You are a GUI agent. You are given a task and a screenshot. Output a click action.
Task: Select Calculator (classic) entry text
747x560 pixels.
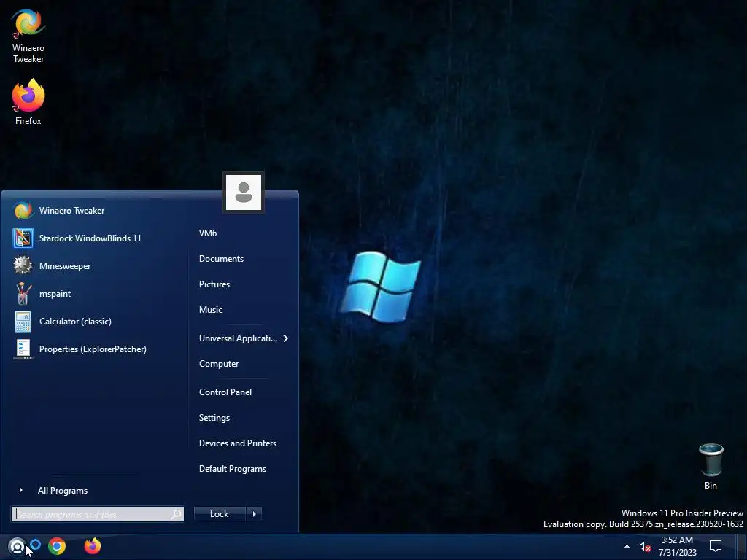pos(75,322)
